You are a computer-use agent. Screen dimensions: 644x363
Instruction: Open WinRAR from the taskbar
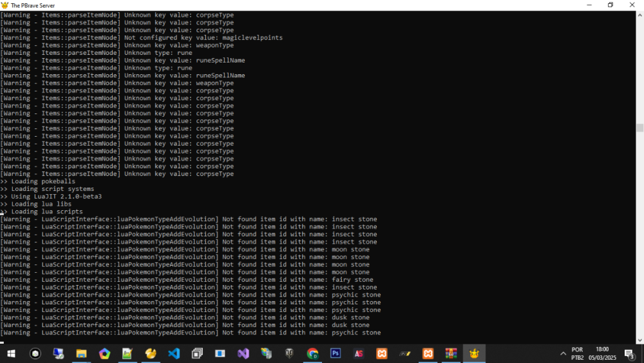(x=451, y=353)
